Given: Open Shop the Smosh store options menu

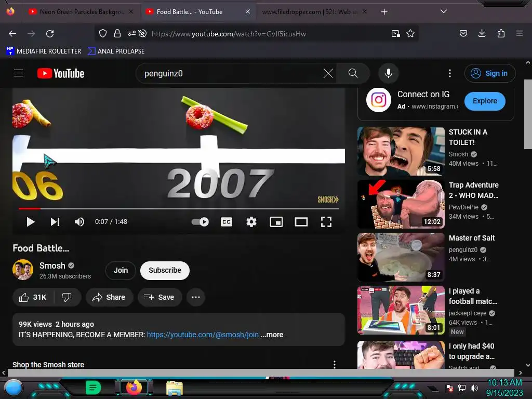Looking at the screenshot, I should [335, 364].
